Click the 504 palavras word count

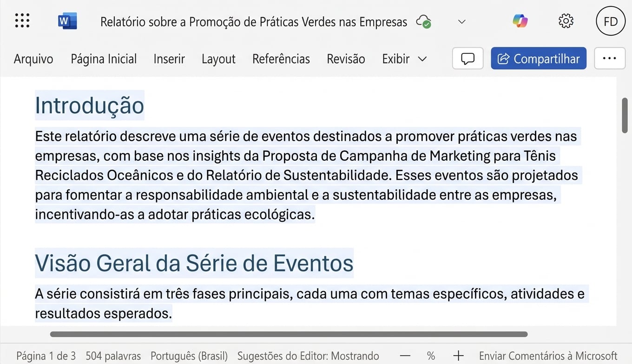[113, 356]
